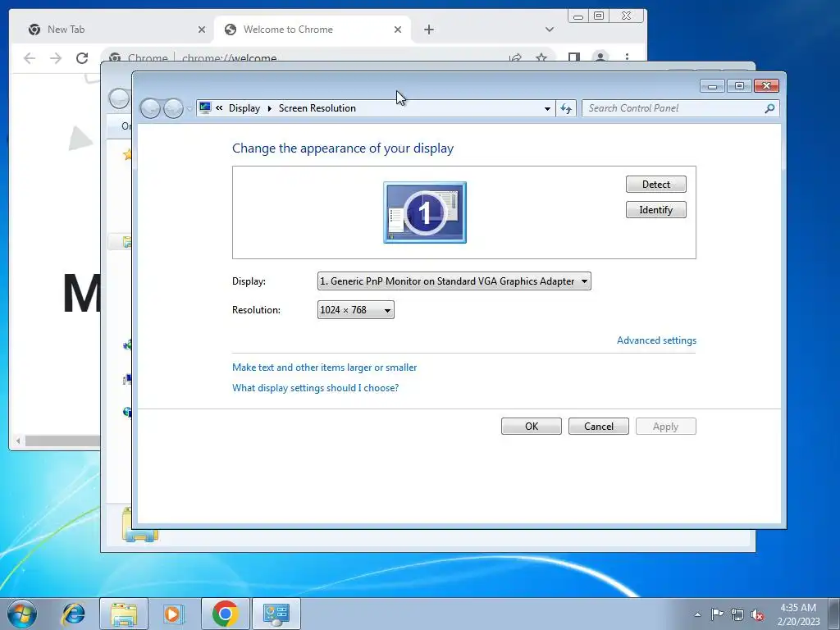The height and width of the screenshot is (630, 840).
Task: Close the New Tab tab in Chrome
Action: (202, 30)
